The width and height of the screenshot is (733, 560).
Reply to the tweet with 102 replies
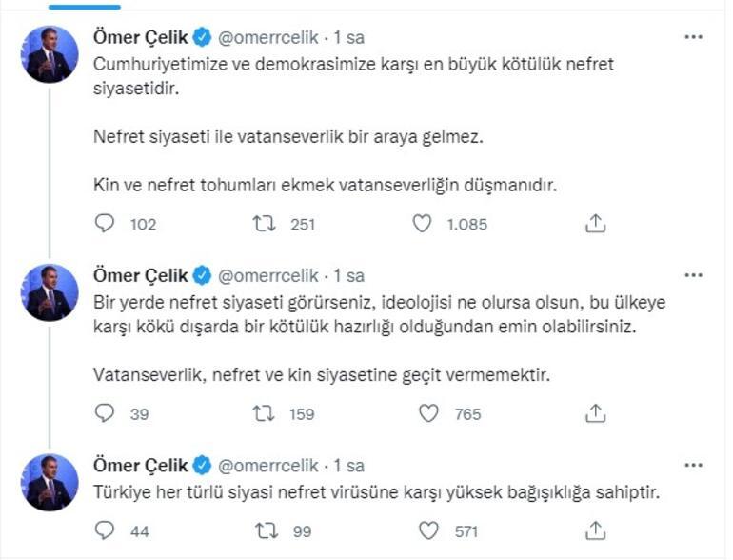pos(106,224)
